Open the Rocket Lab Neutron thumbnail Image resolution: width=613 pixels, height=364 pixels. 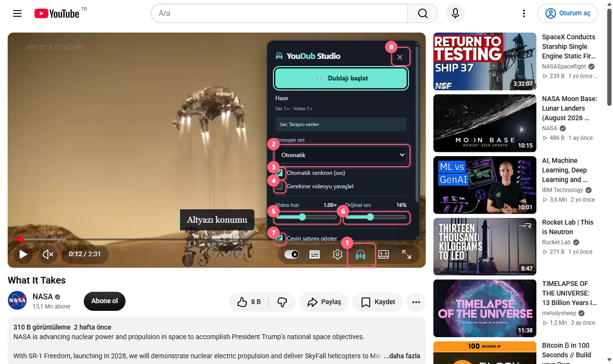pyautogui.click(x=485, y=247)
